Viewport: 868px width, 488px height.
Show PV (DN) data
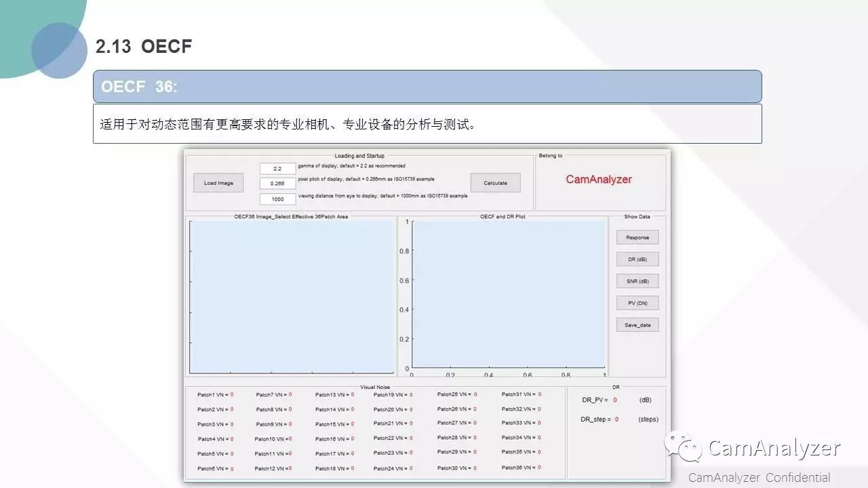637,303
